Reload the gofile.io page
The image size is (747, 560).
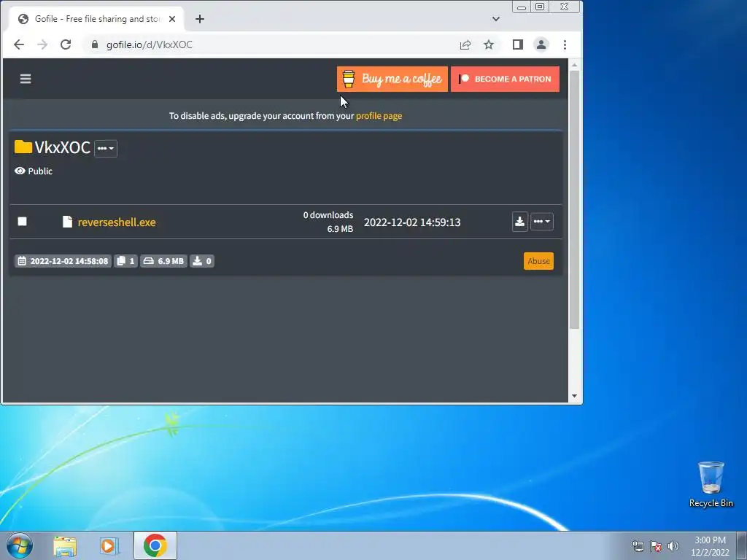(x=66, y=44)
